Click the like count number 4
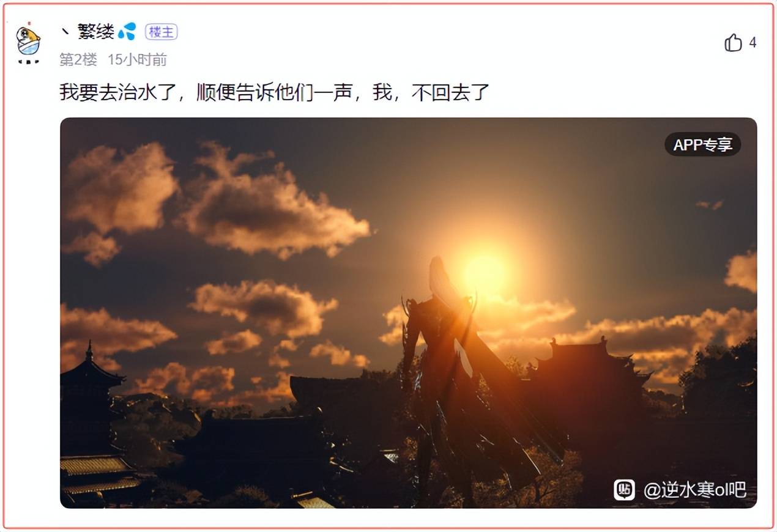The image size is (777, 532). point(753,43)
